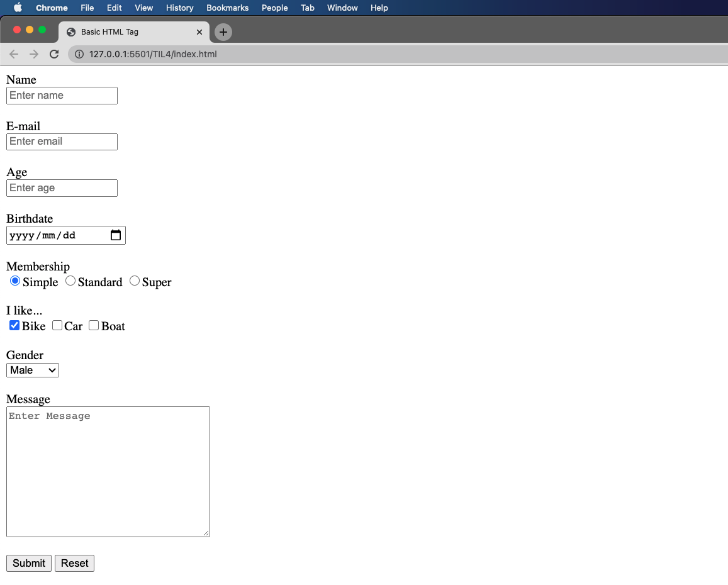Click the Reset button

(x=74, y=563)
